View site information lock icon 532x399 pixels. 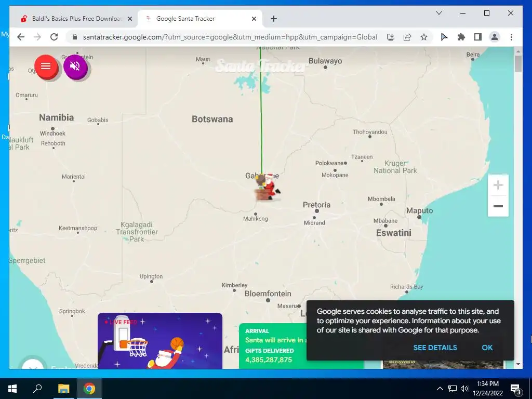[x=75, y=37]
